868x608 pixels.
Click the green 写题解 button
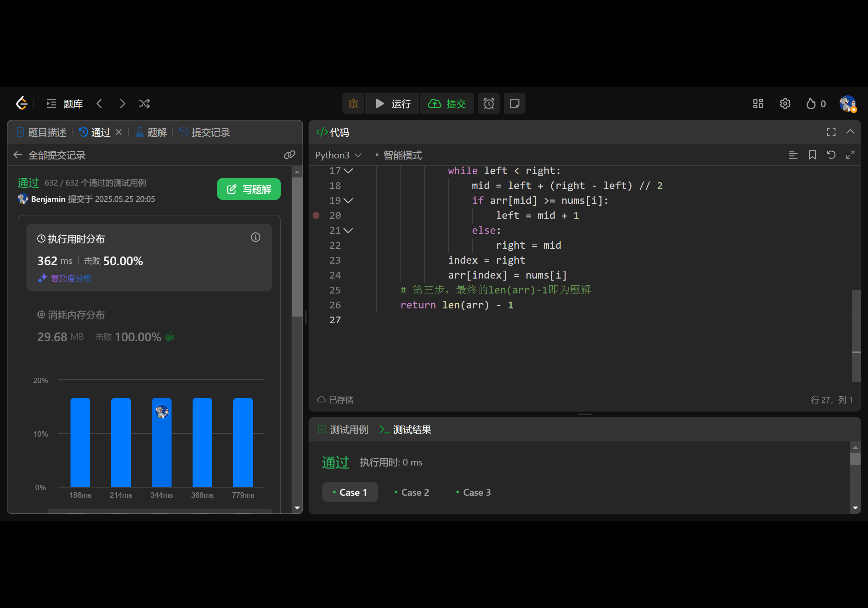coord(249,189)
